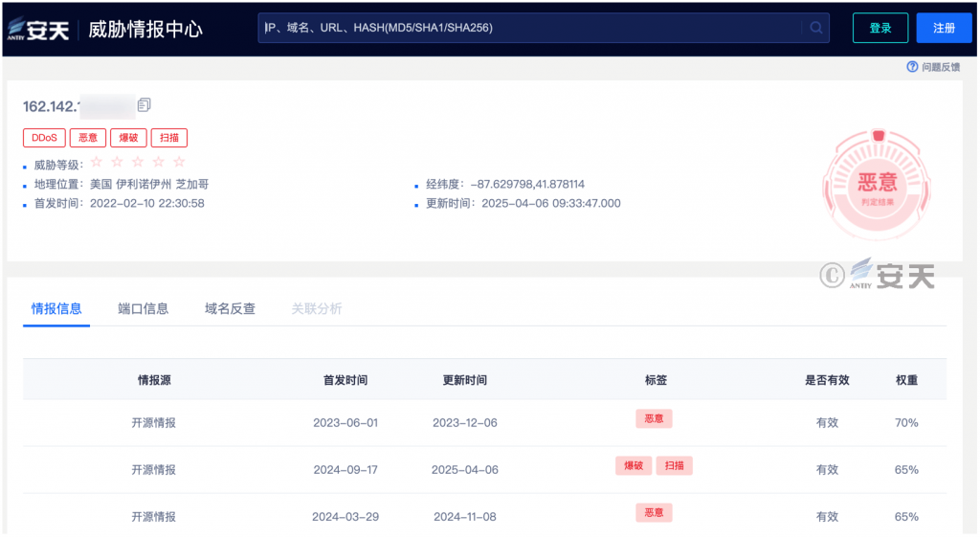Click the fifth threat level star

click(x=179, y=162)
